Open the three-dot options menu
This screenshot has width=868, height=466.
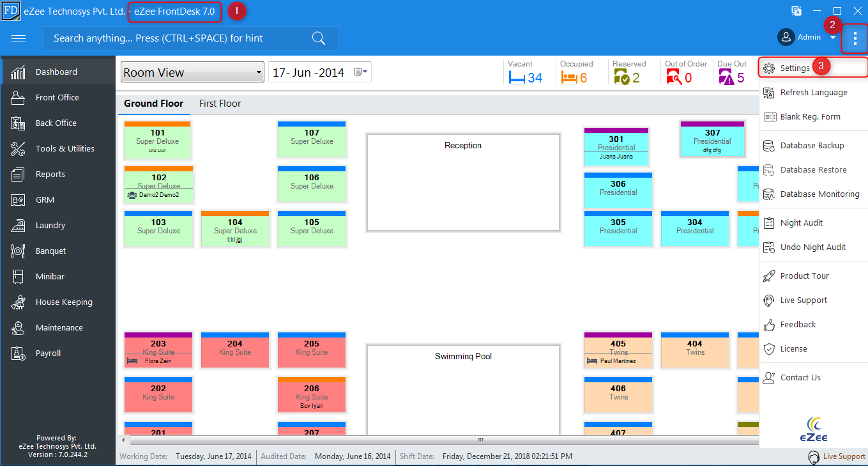coord(855,38)
